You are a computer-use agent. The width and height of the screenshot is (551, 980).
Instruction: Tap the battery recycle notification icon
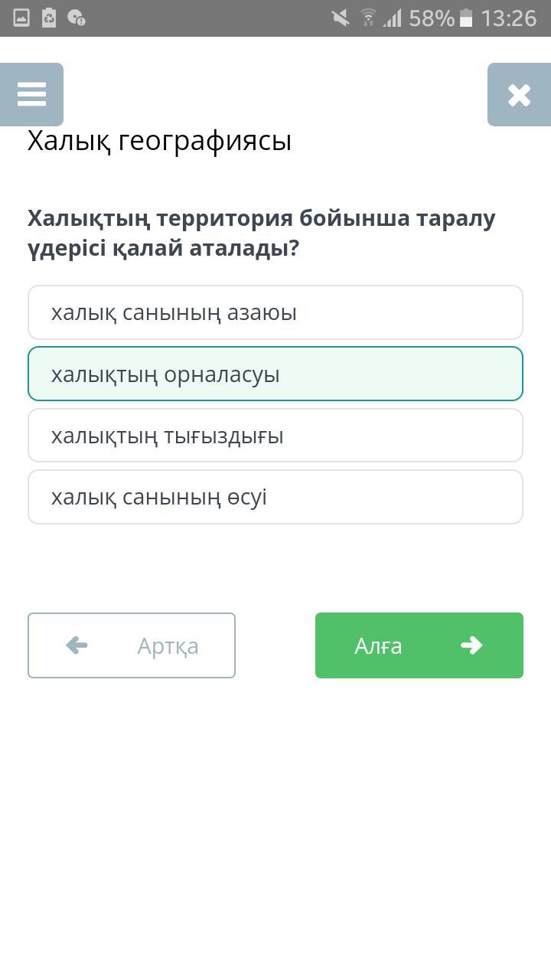49,18
